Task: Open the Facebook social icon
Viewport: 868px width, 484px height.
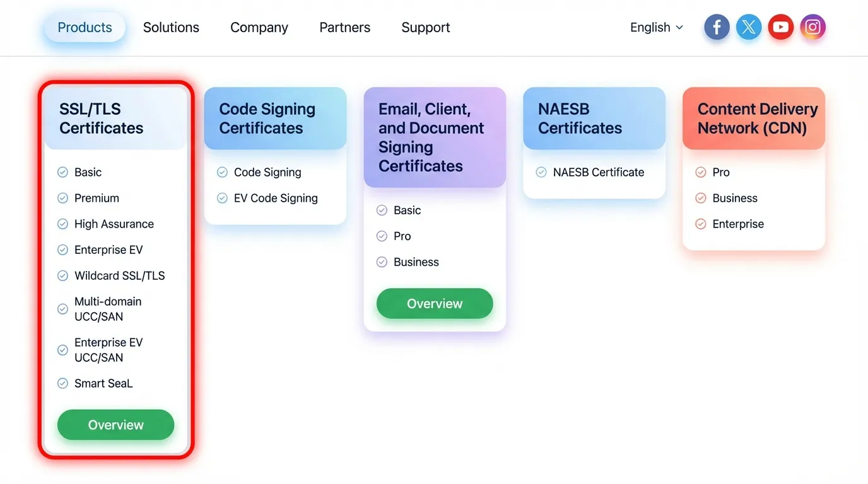Action: point(717,27)
